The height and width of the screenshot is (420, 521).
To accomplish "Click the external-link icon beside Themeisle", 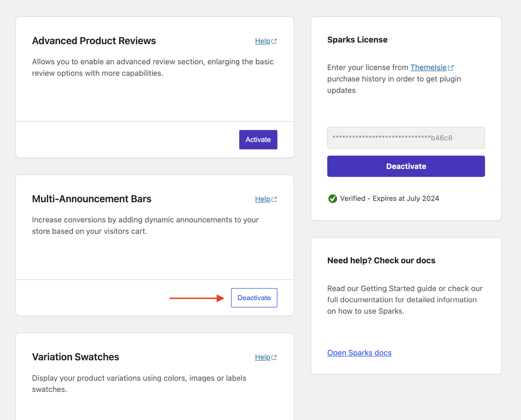I will (451, 68).
